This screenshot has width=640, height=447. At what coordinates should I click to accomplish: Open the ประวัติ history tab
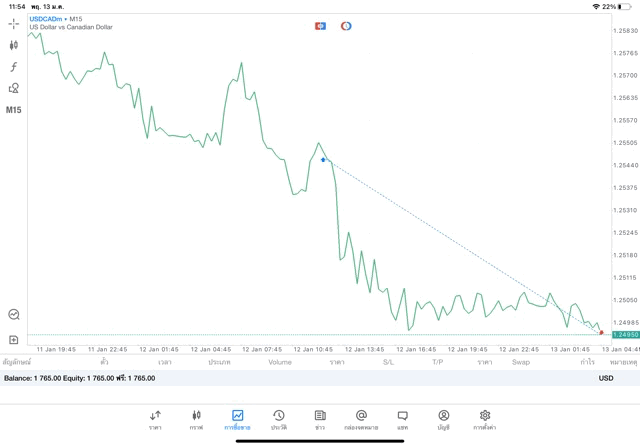[x=278, y=419]
